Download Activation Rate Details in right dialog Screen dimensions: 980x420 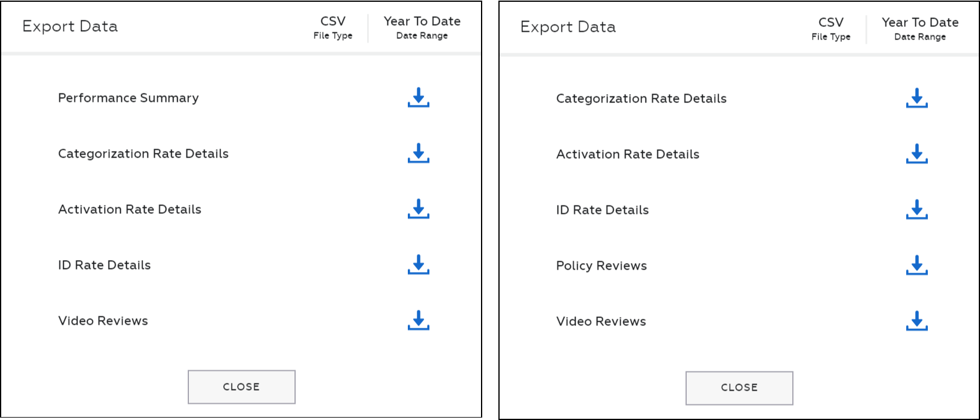point(916,153)
